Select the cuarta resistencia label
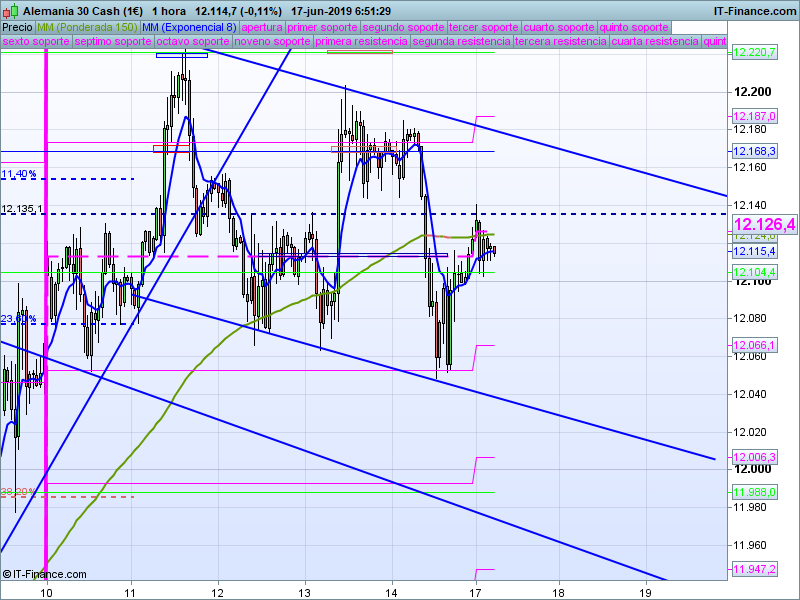 click(655, 41)
